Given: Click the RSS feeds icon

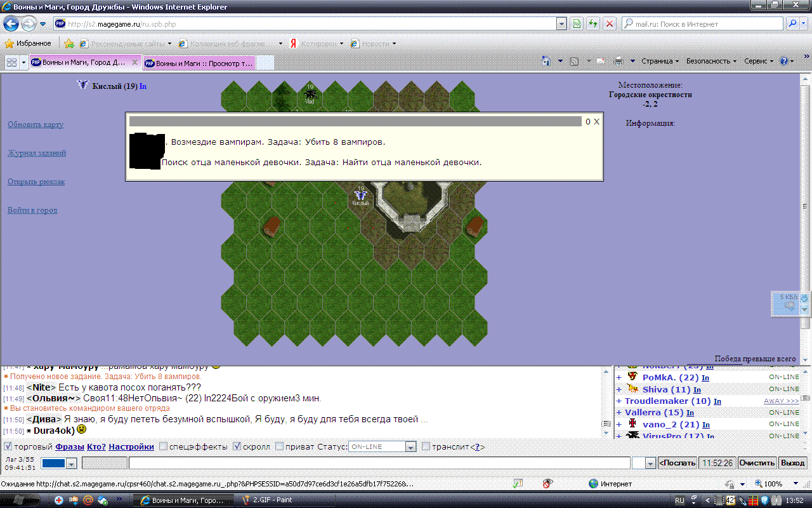Looking at the screenshot, I should (574, 62).
